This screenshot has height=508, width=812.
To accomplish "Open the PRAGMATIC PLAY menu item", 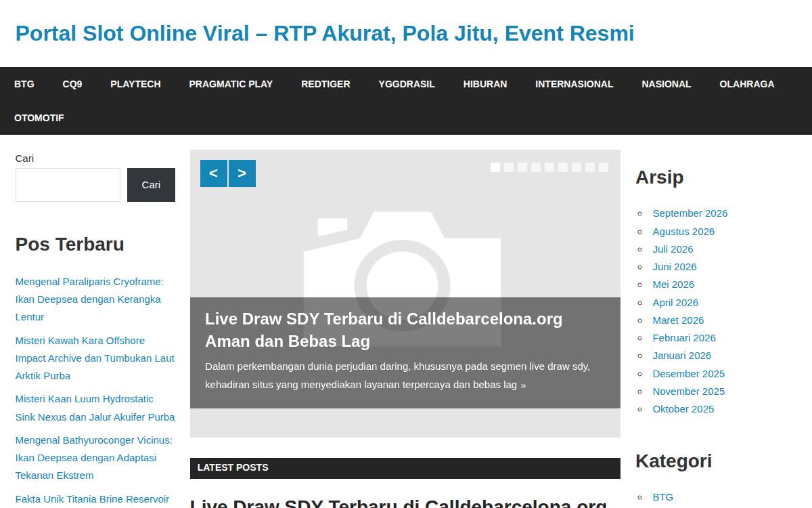I will [231, 84].
